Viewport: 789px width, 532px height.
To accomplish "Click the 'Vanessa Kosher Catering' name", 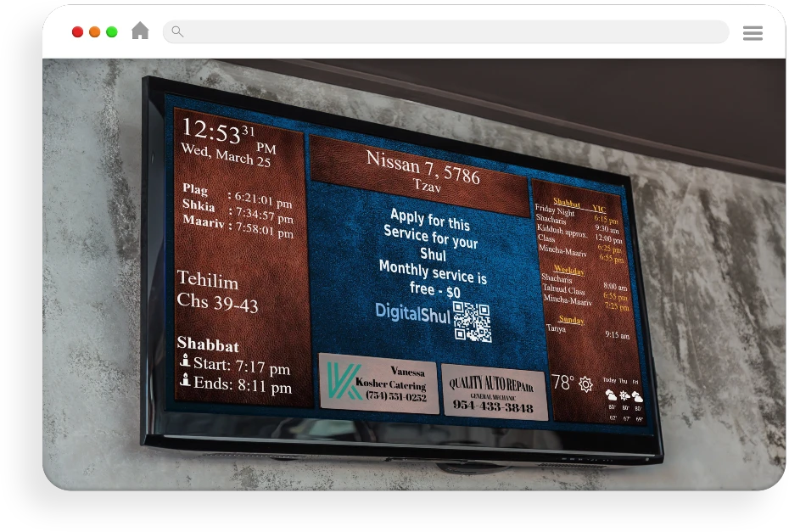I will click(x=391, y=379).
